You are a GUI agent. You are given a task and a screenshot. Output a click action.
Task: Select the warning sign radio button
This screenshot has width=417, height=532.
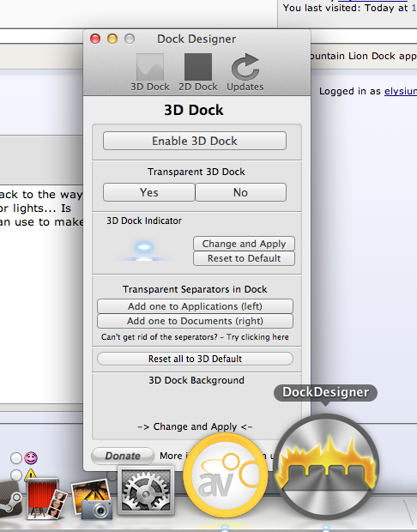16,475
